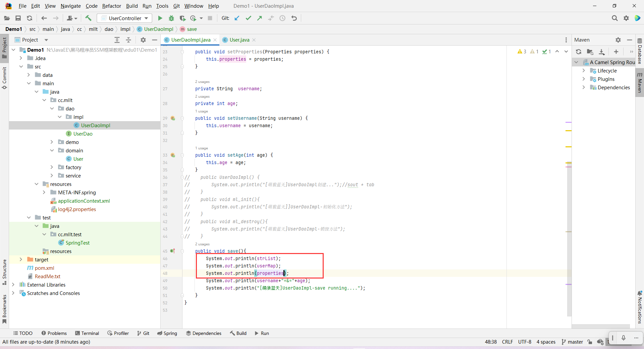The width and height of the screenshot is (644, 349).
Task: Click the Git push arrow icon
Action: [260, 18]
